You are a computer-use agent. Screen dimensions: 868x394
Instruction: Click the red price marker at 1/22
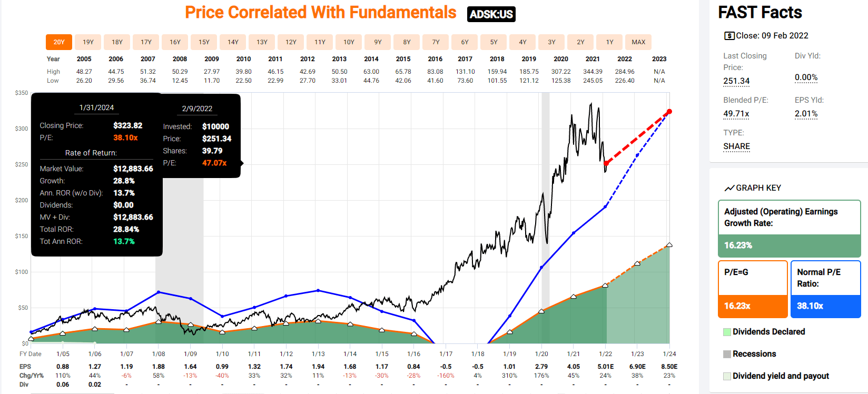pyautogui.click(x=606, y=163)
